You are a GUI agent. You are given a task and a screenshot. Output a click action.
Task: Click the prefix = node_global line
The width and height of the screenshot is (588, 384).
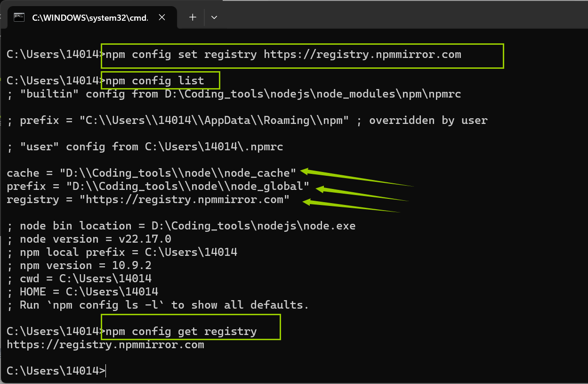pos(158,186)
